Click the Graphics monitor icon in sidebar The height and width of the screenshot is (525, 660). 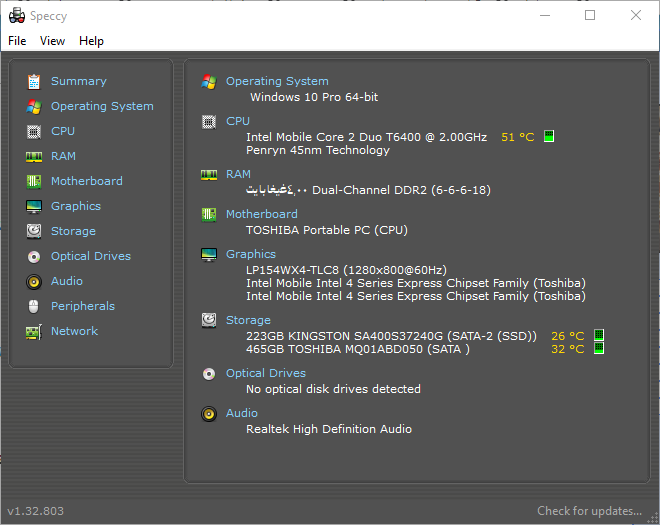coord(34,207)
